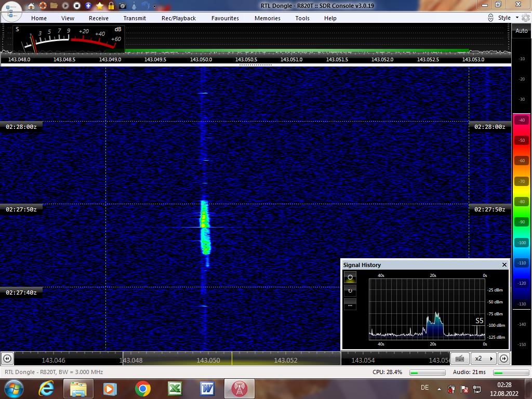532x399 pixels.
Task: Click the S-meter gauge
Action: pyautogui.click(x=69, y=38)
